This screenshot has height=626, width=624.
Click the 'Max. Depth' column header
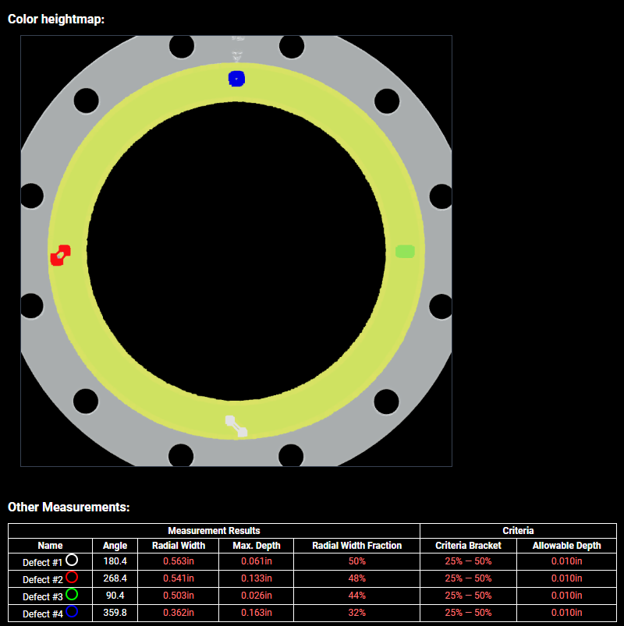coord(256,546)
